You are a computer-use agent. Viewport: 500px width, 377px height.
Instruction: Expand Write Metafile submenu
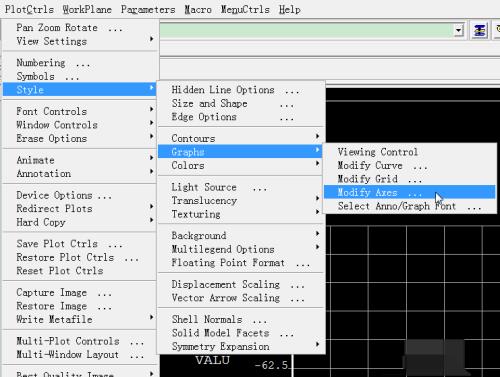[79, 319]
